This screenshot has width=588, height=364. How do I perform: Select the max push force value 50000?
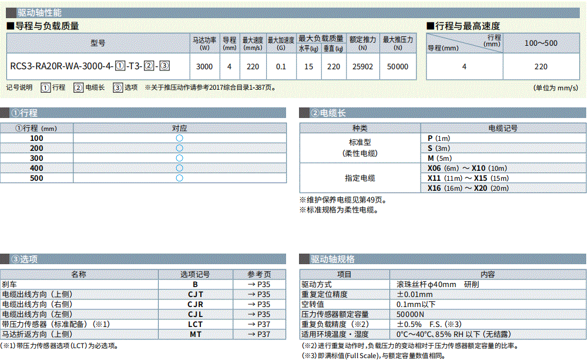click(x=398, y=67)
